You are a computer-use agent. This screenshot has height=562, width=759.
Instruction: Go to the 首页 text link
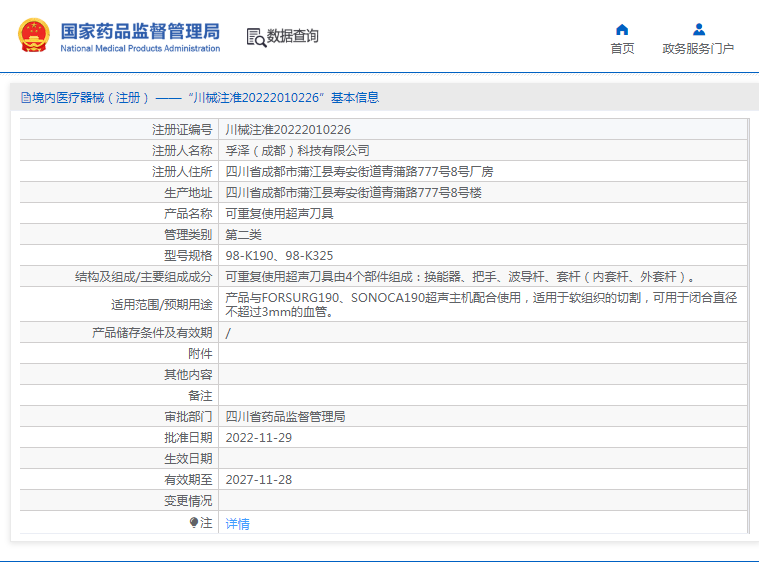[x=622, y=49]
